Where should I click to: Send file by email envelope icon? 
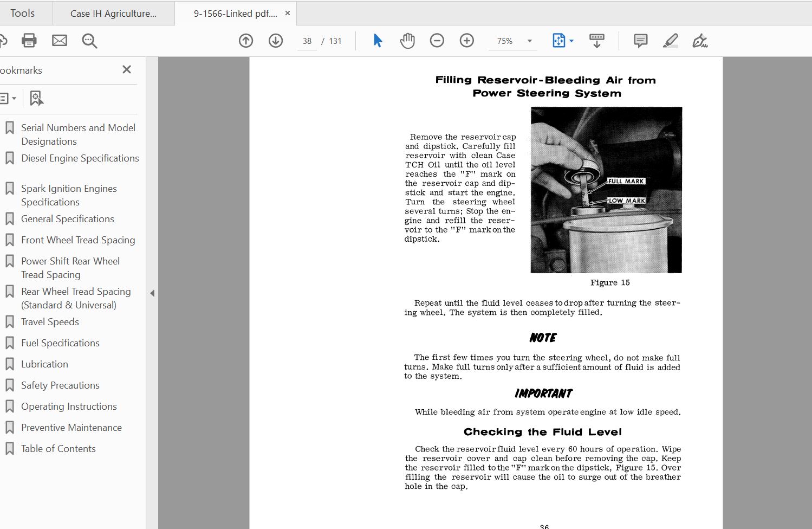(x=60, y=41)
